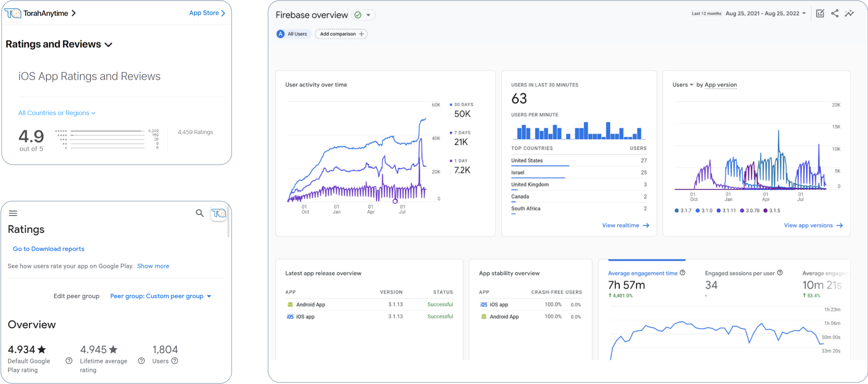Click the green verified check icon by Firebase overview
Viewport: 868px width, 384px height.
click(x=358, y=15)
